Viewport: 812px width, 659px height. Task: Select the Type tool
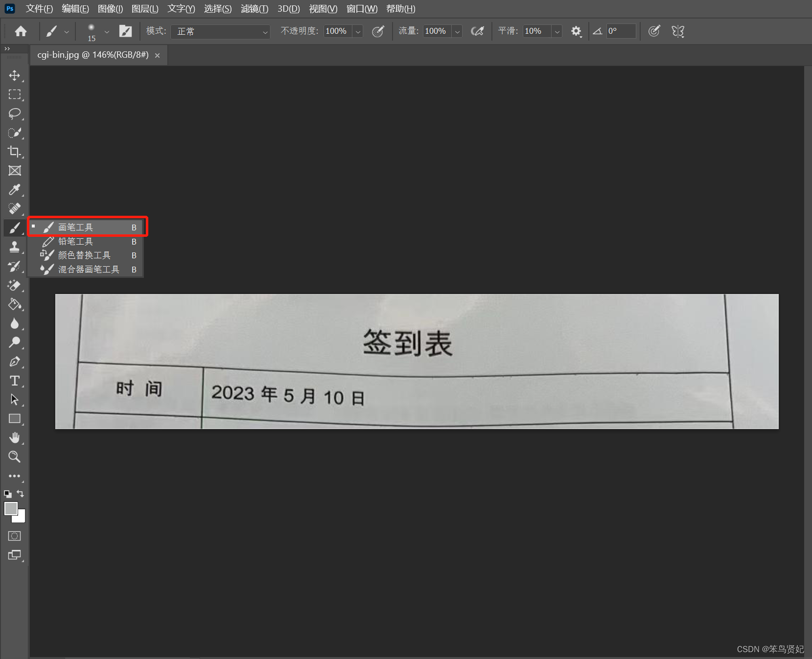coord(15,381)
